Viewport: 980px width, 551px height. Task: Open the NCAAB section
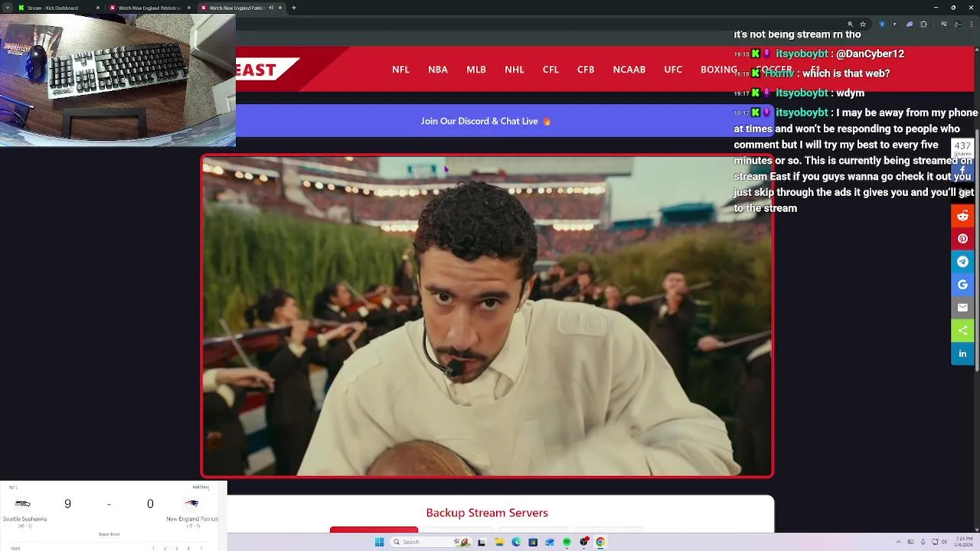tap(629, 70)
